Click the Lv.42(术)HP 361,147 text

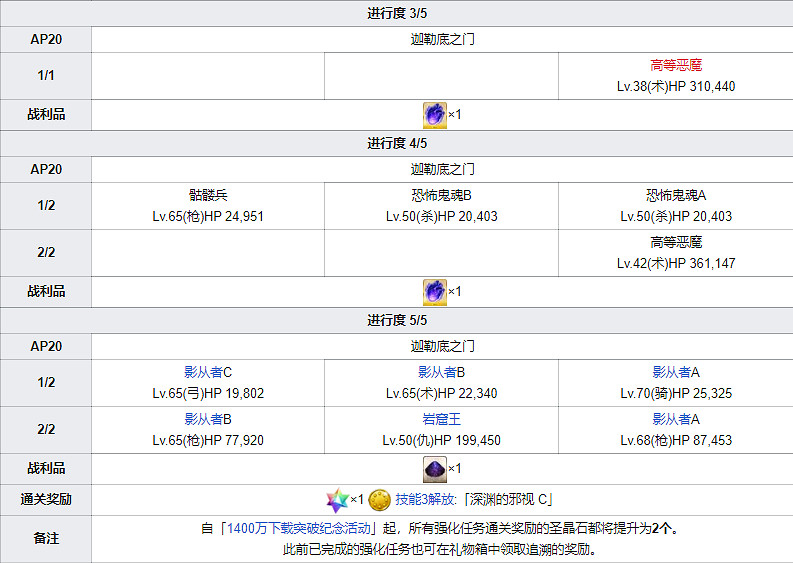676,264
